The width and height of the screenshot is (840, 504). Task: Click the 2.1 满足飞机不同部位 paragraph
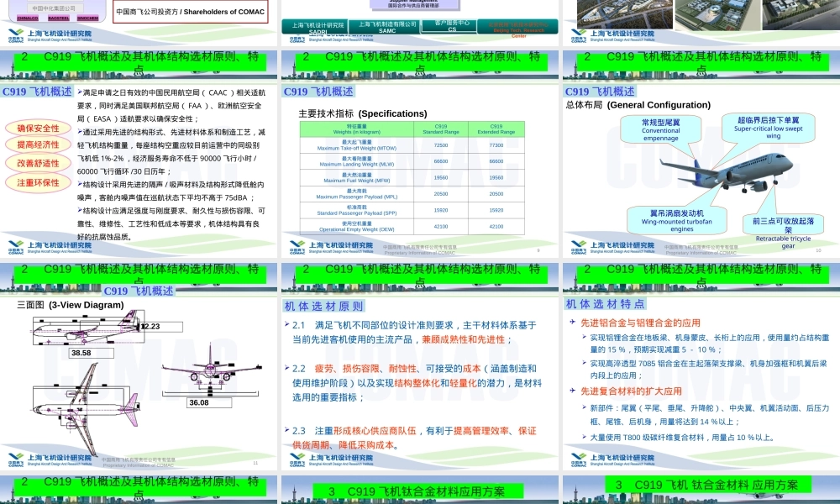(414, 332)
